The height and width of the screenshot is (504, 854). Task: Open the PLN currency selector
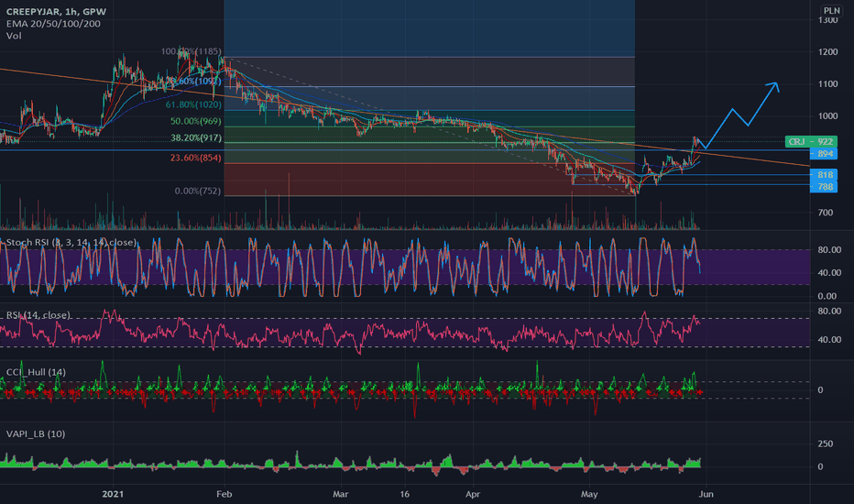click(x=831, y=10)
